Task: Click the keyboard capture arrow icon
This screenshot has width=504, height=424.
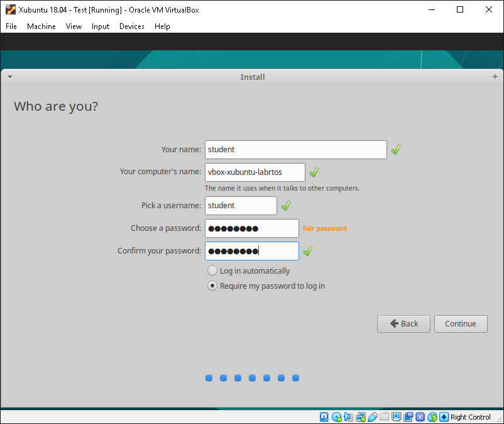Action: tap(444, 417)
